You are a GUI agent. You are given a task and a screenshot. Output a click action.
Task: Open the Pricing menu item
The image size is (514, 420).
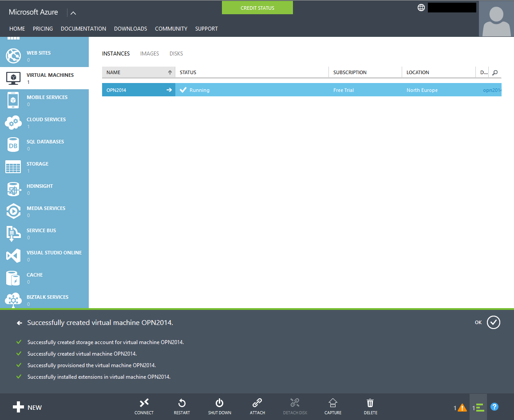(43, 28)
